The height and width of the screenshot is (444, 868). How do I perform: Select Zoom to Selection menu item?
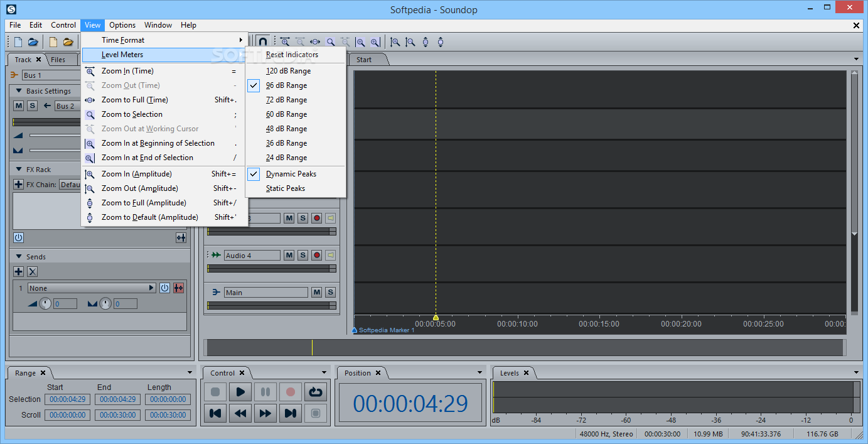point(164,114)
